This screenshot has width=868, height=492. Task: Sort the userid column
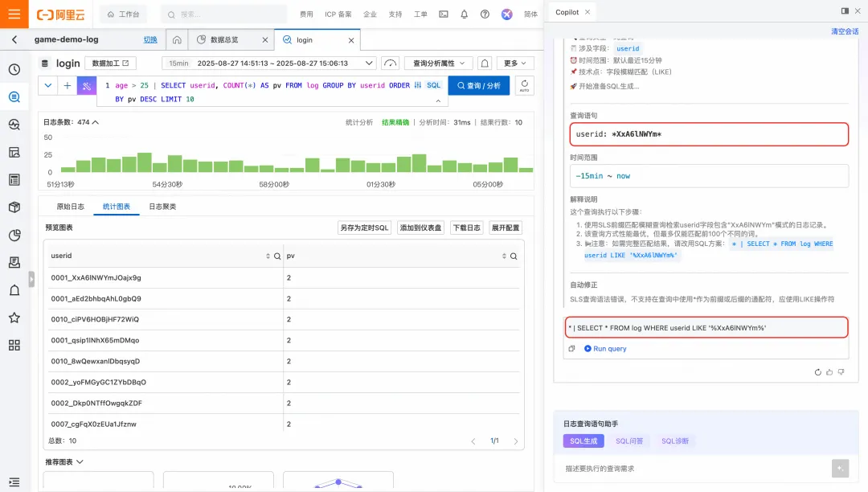[x=268, y=256]
